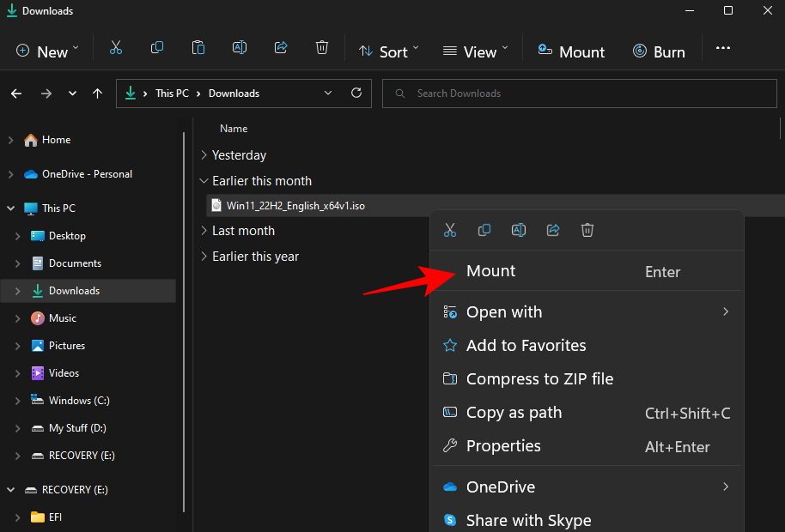This screenshot has height=532, width=785.
Task: Refresh the Downloads folder view
Action: click(356, 94)
